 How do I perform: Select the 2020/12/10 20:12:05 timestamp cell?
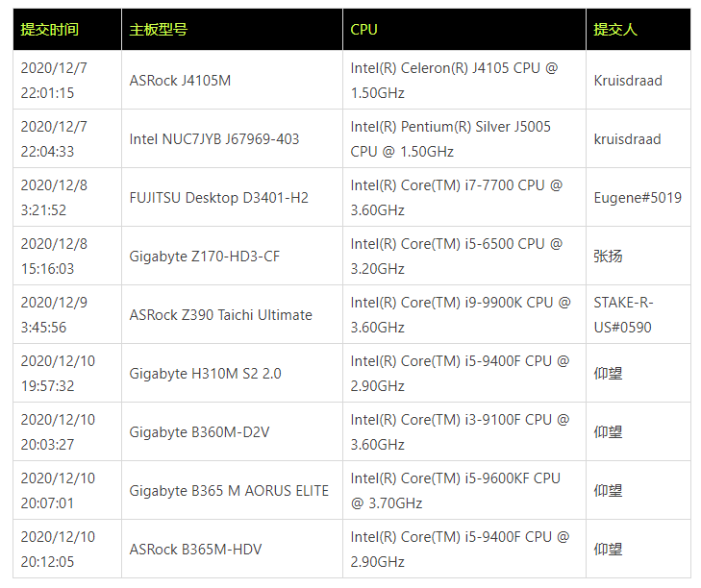(x=67, y=549)
